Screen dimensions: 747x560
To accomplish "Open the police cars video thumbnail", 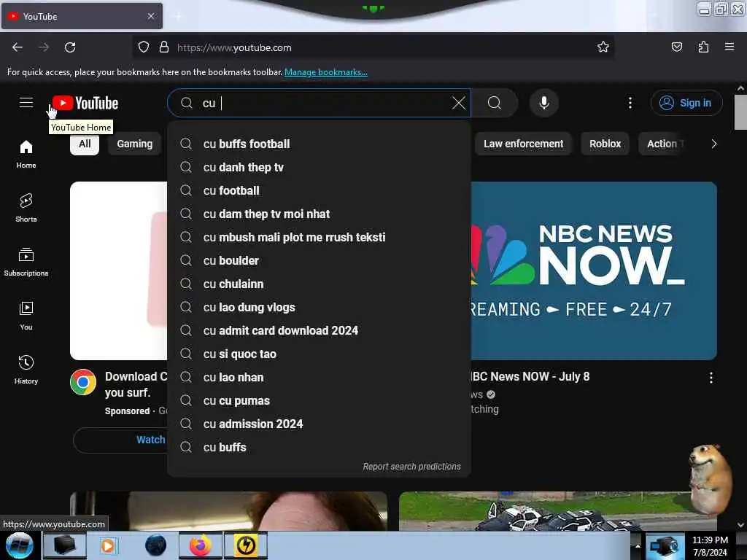I will (x=557, y=511).
